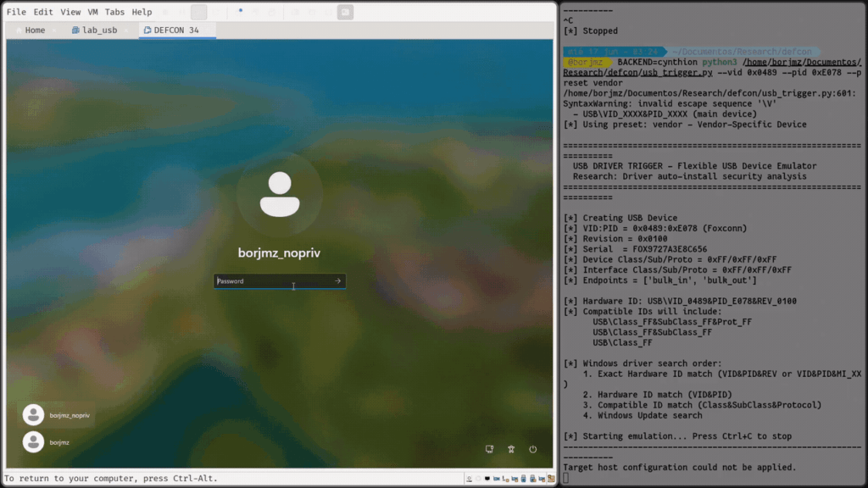Click the Serial FOX9727A3E8C656 terminal line
Image resolution: width=868 pixels, height=488 pixels.
636,250
